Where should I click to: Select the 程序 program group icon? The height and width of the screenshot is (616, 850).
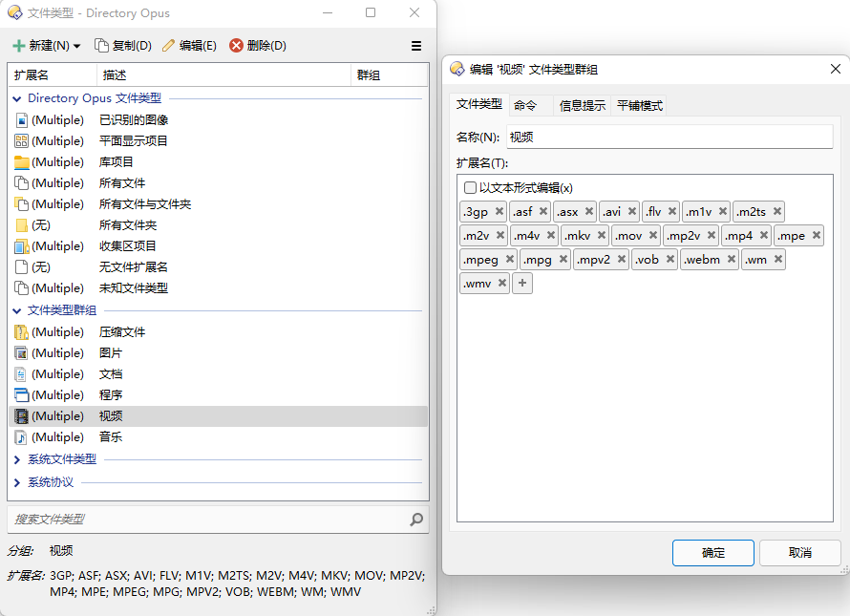click(21, 395)
